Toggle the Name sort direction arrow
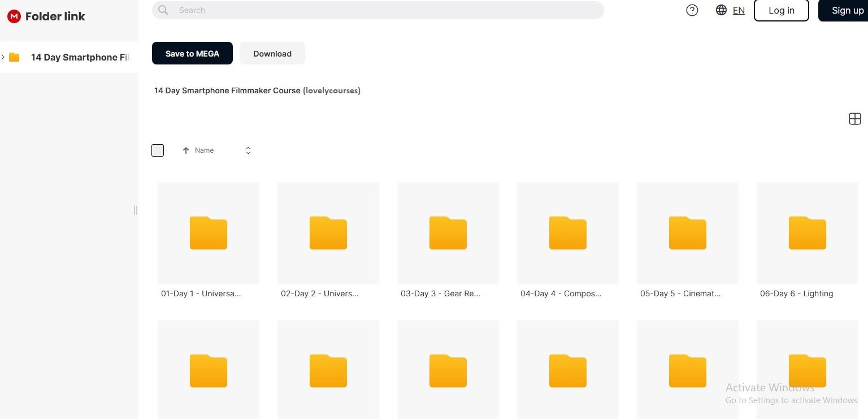 (186, 150)
